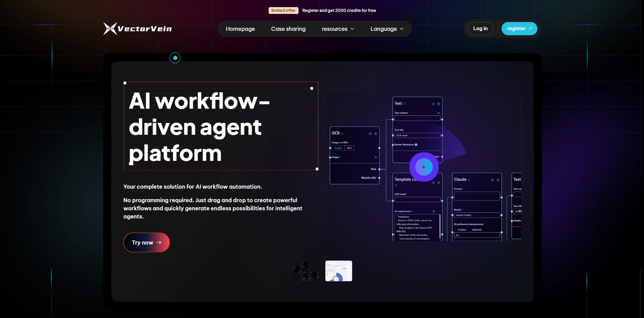
Task: Click trash icon on Template compose node
Action: (x=439, y=183)
